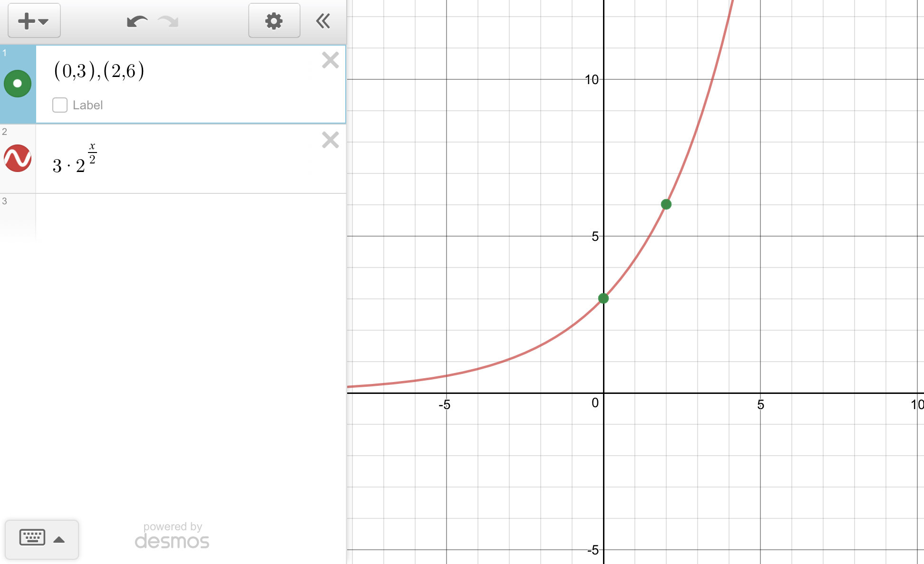The image size is (924, 564).
Task: Hide the red exponential curve
Action: [x=18, y=158]
